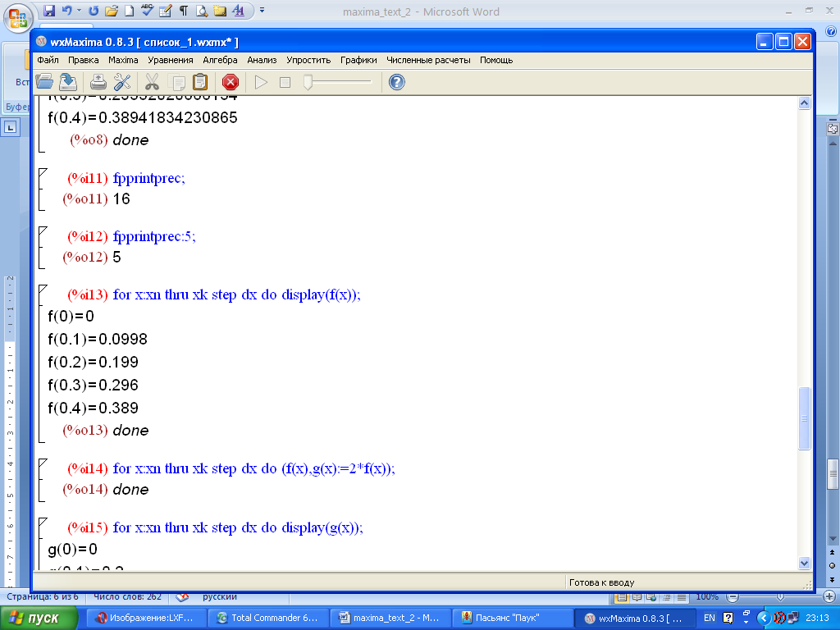The image size is (840, 630).
Task: Open the Уравнения menu
Action: pos(171,60)
